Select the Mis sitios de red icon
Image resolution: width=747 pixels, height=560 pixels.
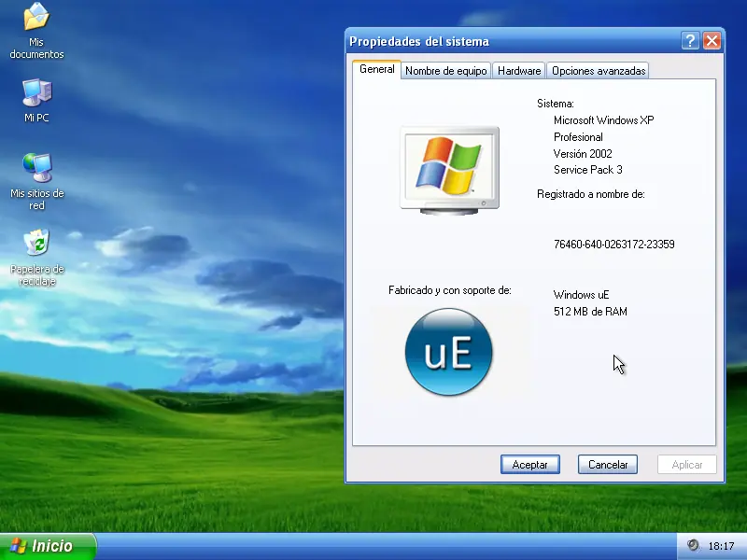coord(36,181)
